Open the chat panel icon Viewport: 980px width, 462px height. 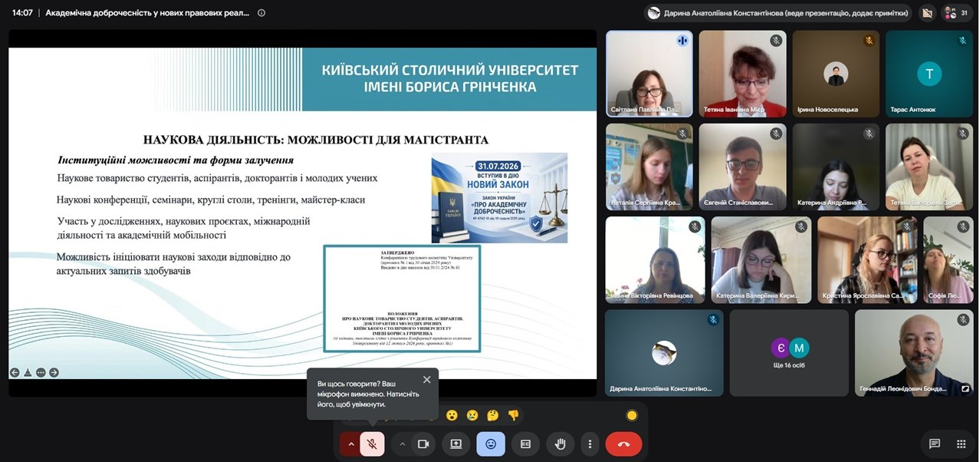(934, 444)
